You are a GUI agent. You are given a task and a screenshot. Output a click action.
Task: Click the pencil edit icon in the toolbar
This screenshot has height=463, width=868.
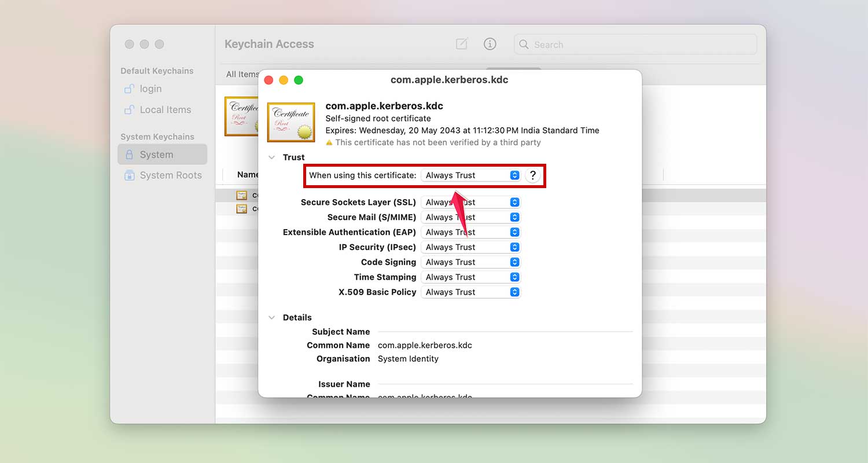click(461, 44)
